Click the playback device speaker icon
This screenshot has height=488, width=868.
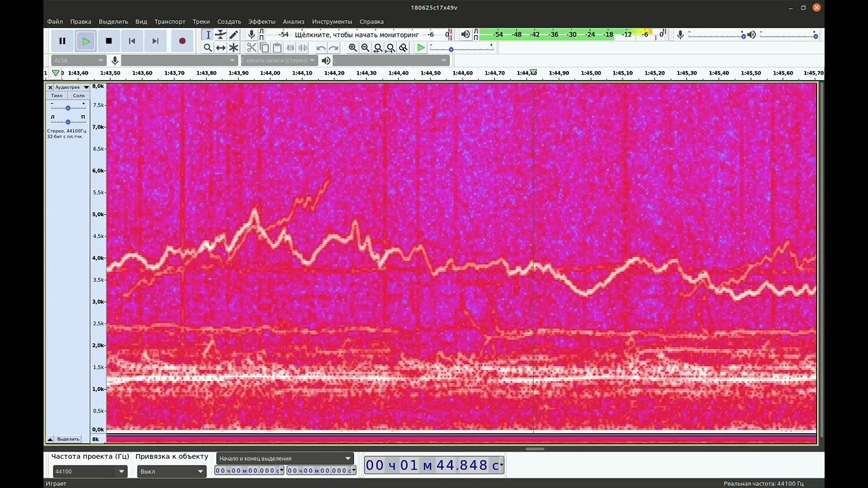click(326, 60)
